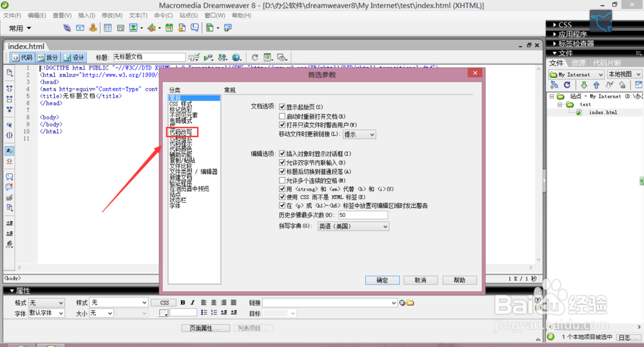Switch to 拆分 split view
The image size is (644, 347).
[48, 57]
